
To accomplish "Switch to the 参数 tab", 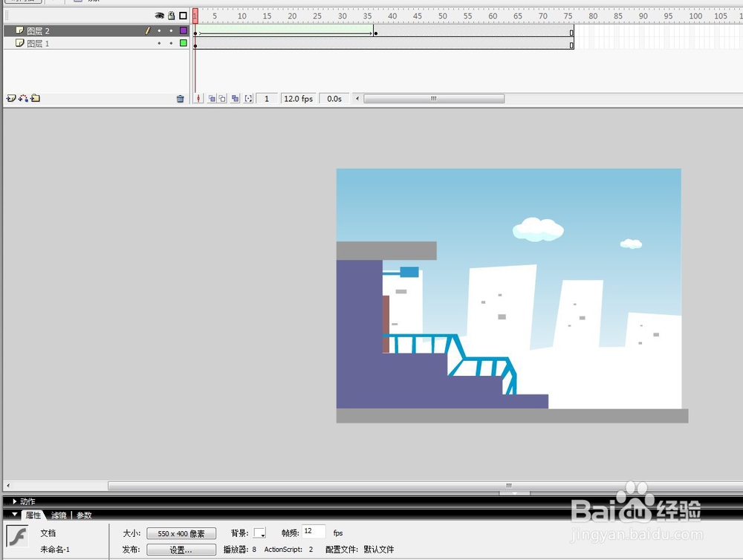I will [84, 515].
